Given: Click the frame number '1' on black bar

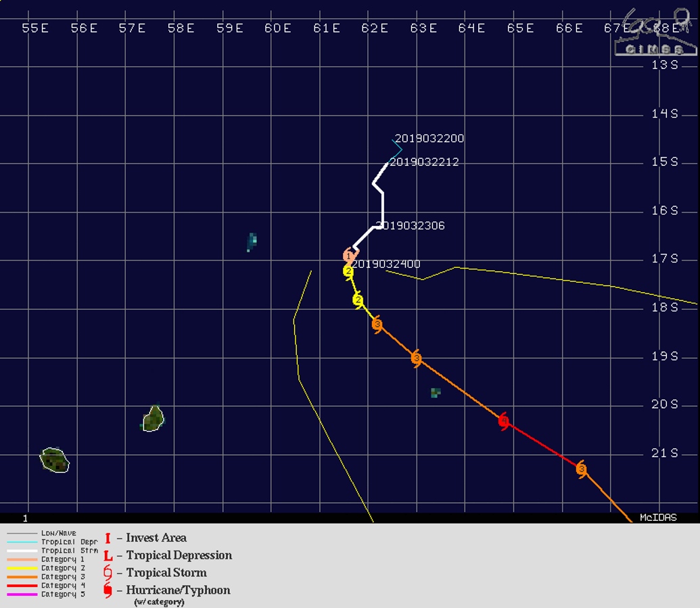Looking at the screenshot, I should click(25, 518).
